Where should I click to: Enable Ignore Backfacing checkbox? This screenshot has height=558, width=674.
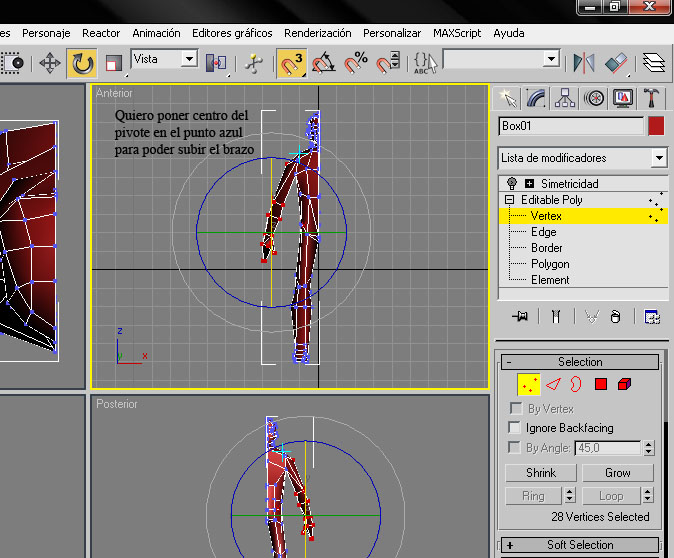(515, 427)
